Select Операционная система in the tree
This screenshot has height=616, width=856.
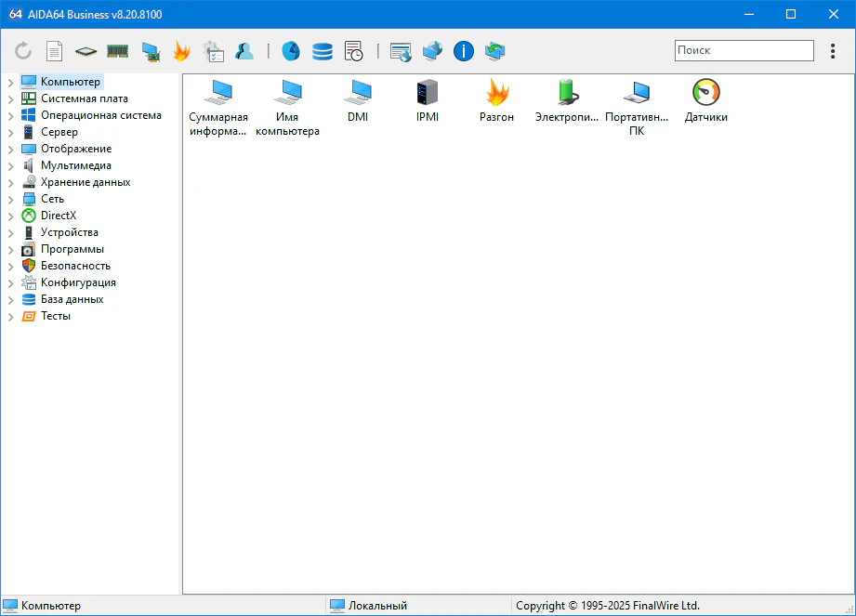100,115
